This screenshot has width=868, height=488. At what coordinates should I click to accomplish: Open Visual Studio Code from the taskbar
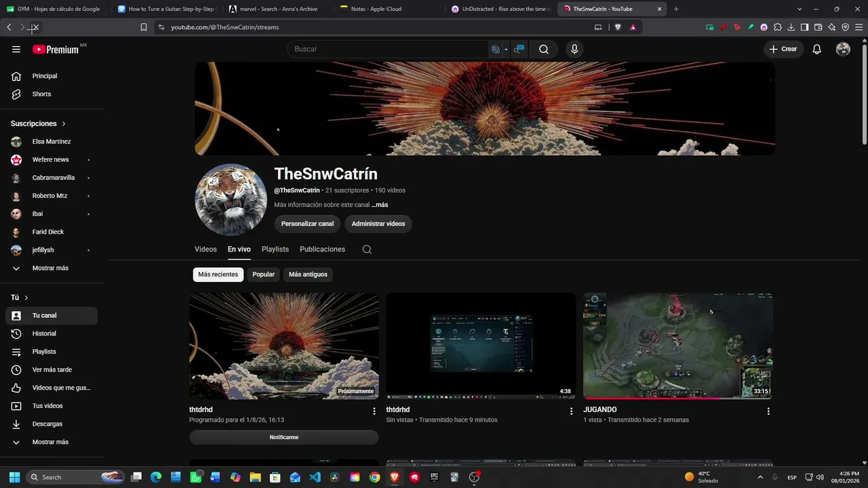click(315, 477)
